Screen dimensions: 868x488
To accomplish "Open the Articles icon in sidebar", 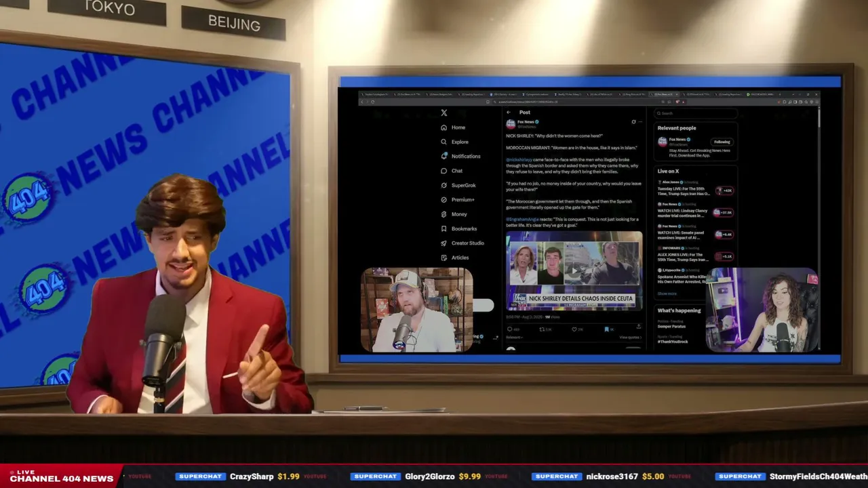I will pos(443,258).
